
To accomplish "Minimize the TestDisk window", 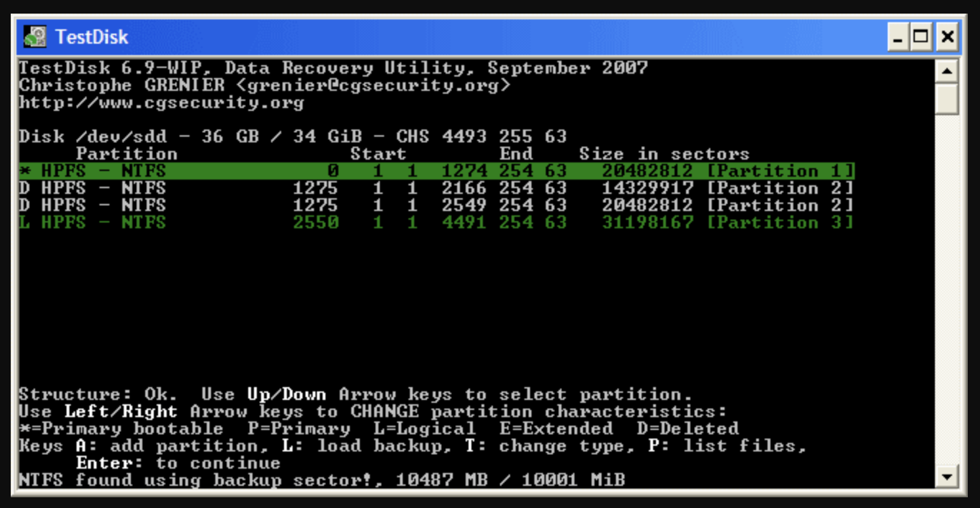I will 898,36.
